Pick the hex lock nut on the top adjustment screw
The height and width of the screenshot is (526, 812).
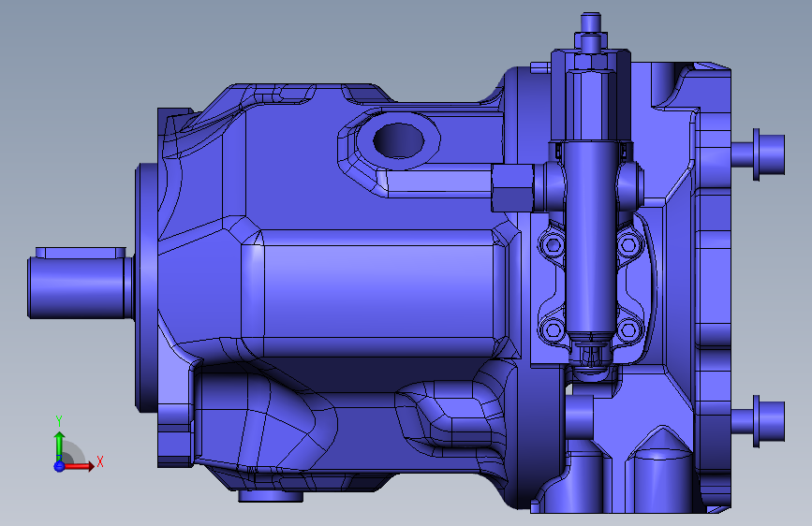(x=590, y=43)
